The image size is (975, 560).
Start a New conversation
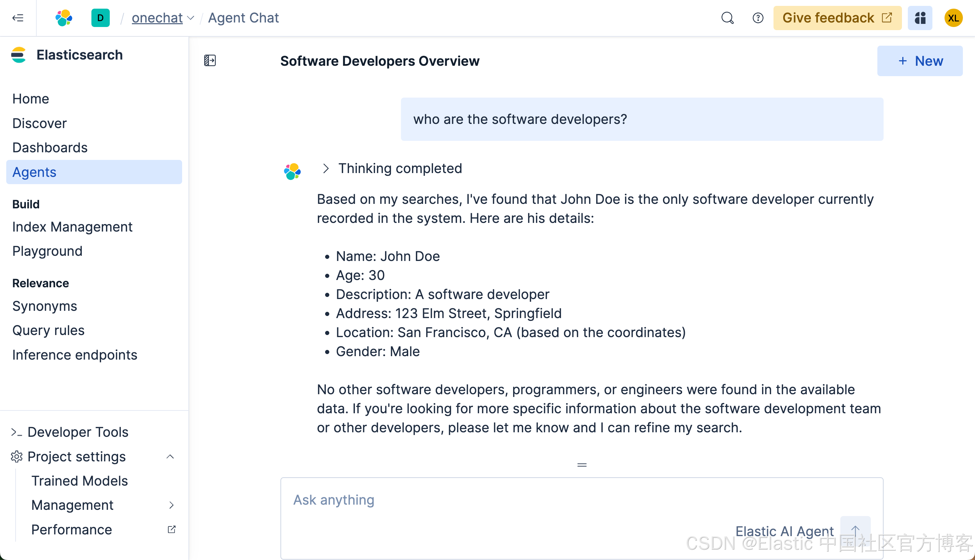[920, 61]
